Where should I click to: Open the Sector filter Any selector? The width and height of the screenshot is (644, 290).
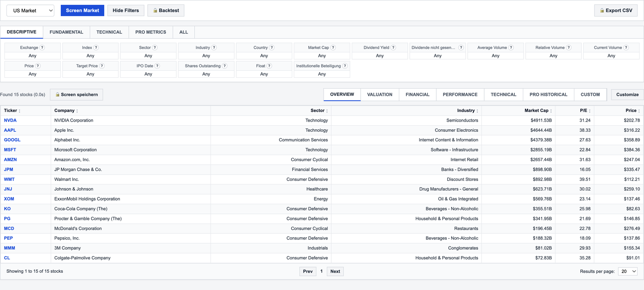pyautogui.click(x=148, y=56)
